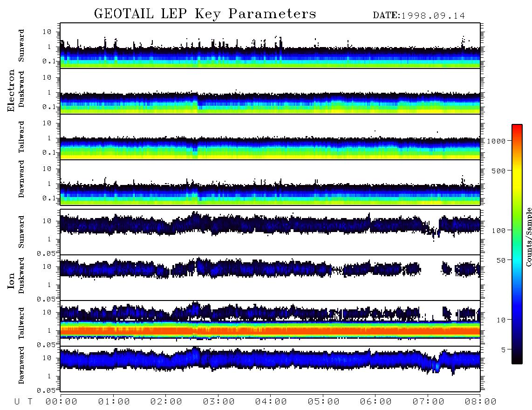Click the '06:00' time tick label

click(x=376, y=402)
